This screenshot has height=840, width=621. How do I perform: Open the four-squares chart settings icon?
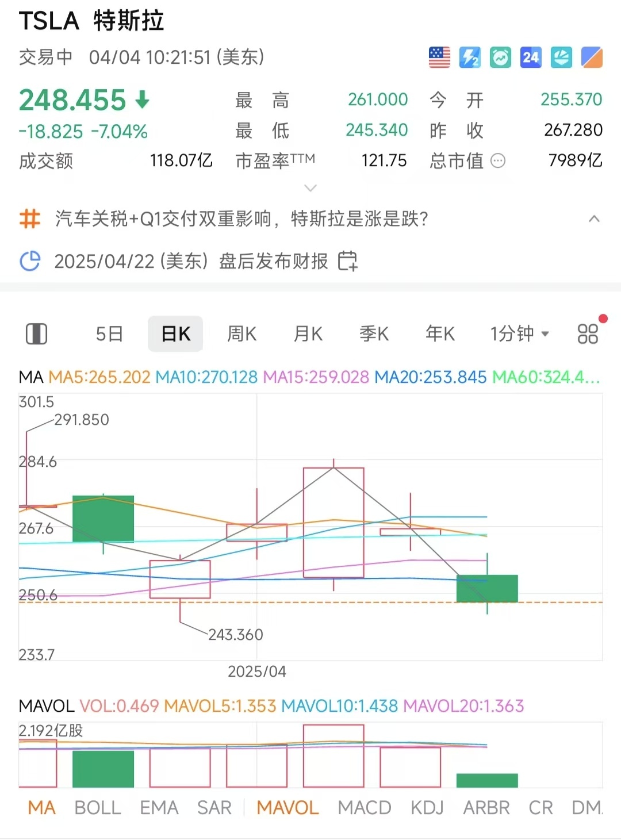[x=588, y=333]
